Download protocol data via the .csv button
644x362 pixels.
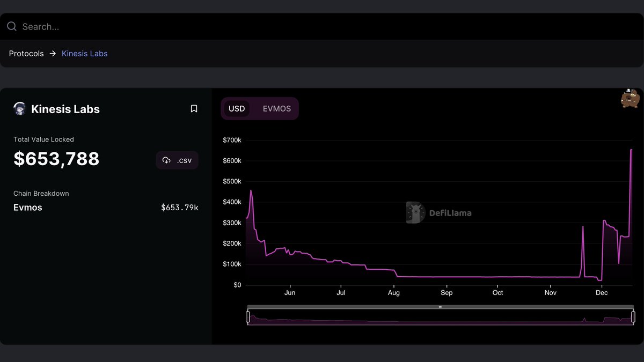point(177,160)
